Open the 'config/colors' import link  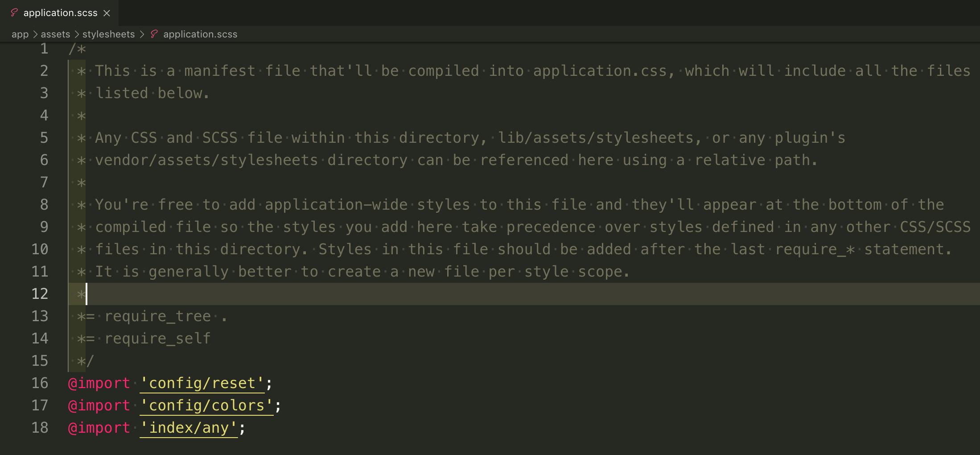206,405
